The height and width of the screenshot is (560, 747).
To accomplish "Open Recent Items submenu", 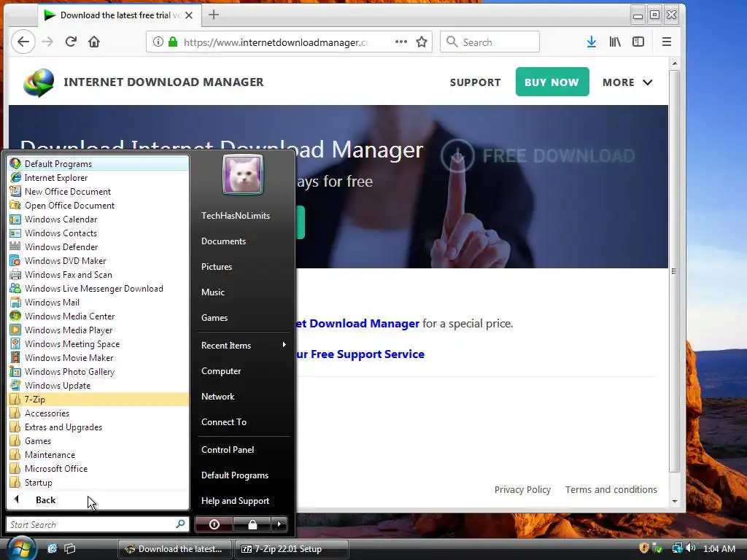I will point(243,345).
